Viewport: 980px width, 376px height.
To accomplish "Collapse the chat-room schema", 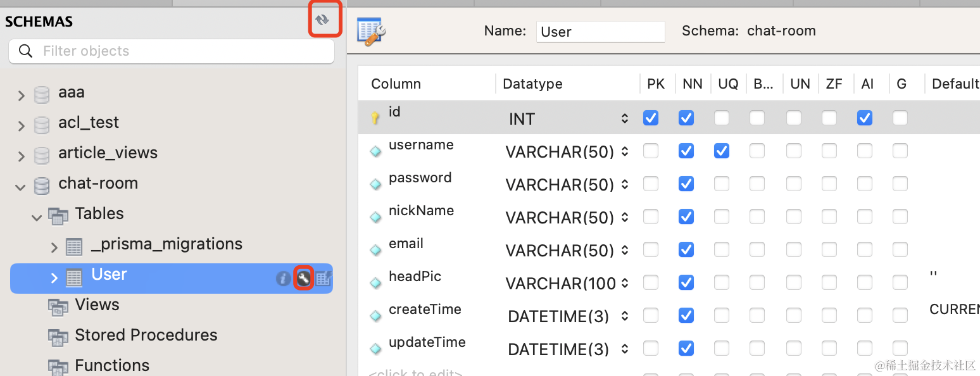I will tap(21, 186).
